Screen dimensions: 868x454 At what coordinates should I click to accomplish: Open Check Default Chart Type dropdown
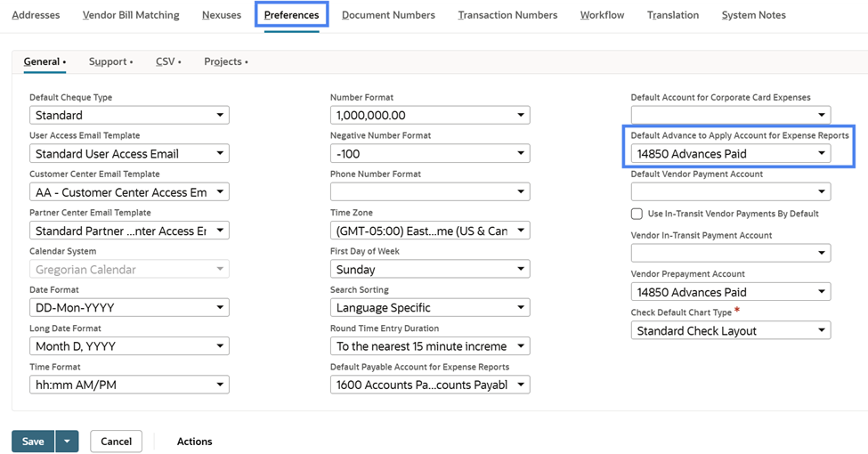coord(731,331)
